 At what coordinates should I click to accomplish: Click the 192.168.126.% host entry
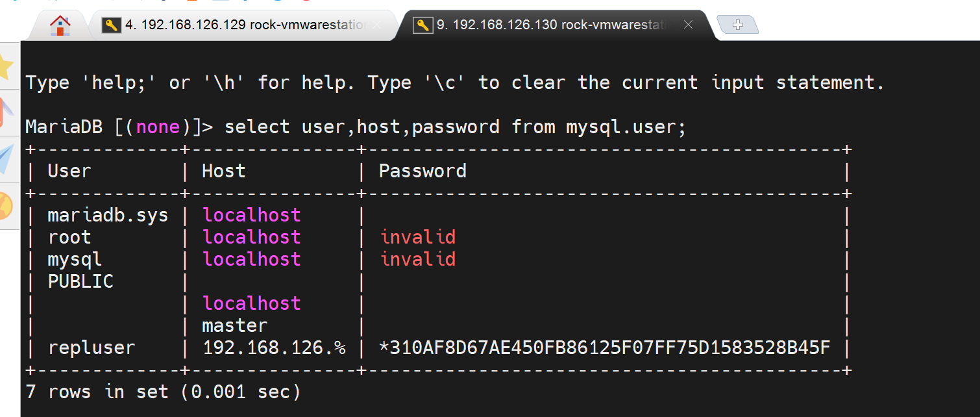tap(274, 347)
